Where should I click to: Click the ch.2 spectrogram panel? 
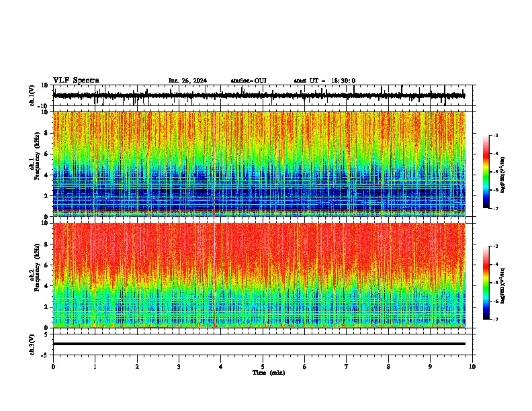click(x=259, y=275)
